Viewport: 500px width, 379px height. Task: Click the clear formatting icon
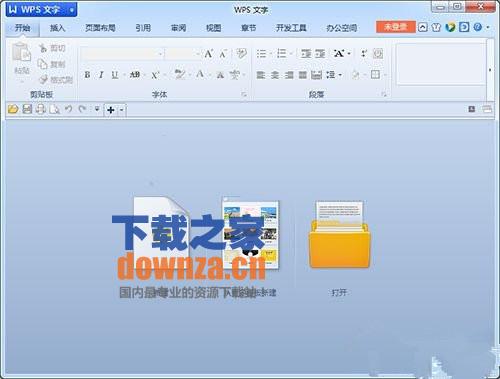click(241, 54)
